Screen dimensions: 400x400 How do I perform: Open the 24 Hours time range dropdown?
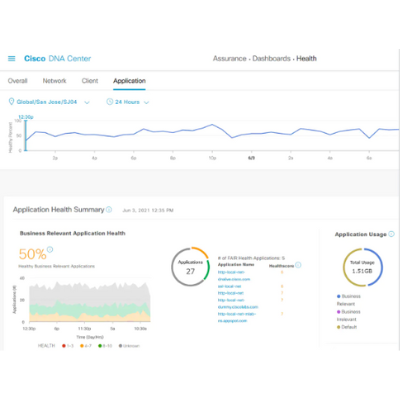[x=127, y=102]
